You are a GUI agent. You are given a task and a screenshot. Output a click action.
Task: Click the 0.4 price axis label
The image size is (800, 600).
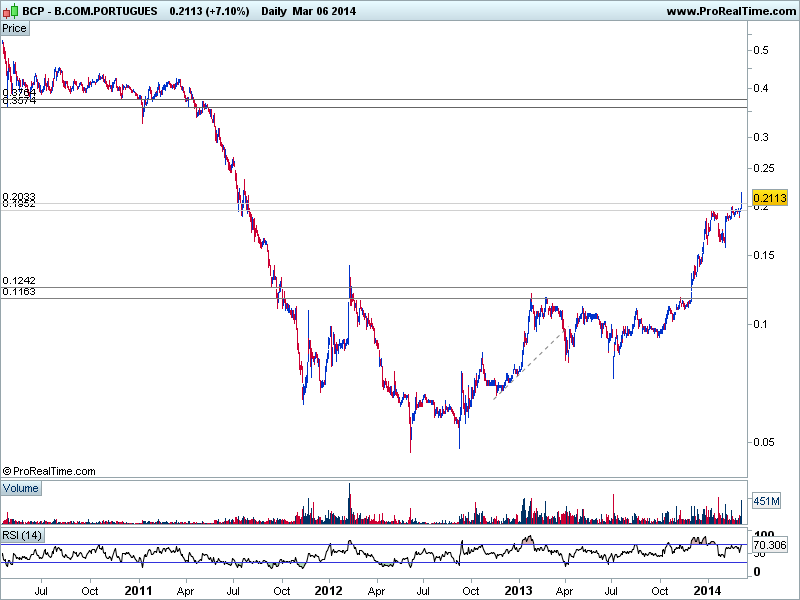click(761, 88)
